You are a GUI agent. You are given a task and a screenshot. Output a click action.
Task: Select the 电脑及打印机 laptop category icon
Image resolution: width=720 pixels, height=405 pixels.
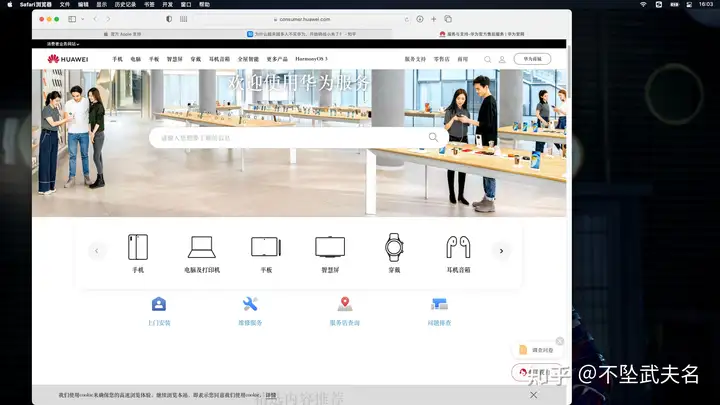tap(202, 247)
